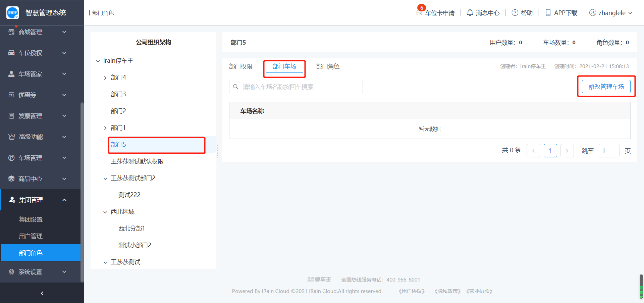Open the 消息中心 link
The height and width of the screenshot is (303, 644).
[x=488, y=13]
